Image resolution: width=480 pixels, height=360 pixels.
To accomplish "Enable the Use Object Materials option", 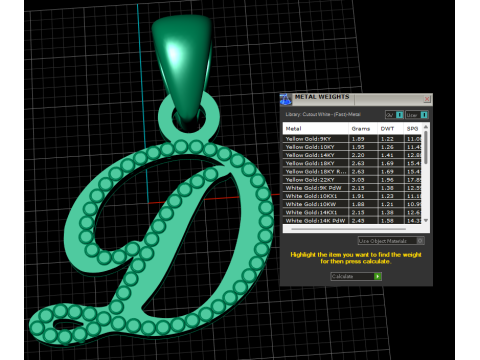I will pyautogui.click(x=391, y=241).
